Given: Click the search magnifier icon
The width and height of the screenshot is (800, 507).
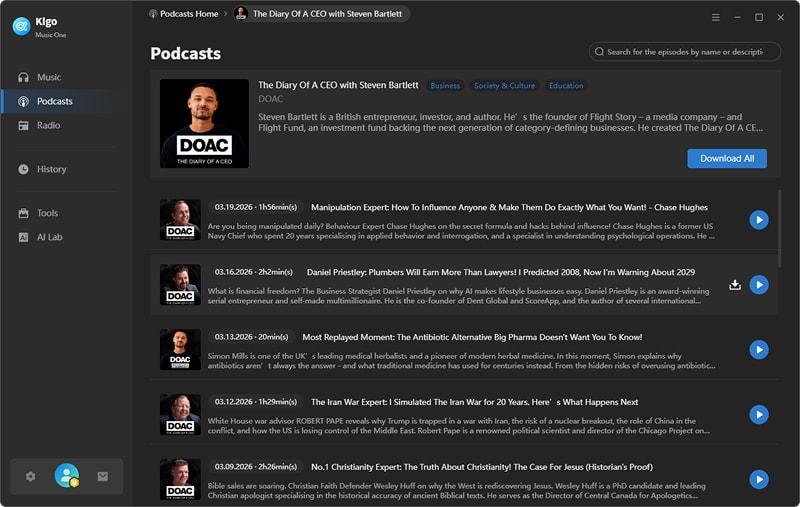Looking at the screenshot, I should tap(599, 52).
